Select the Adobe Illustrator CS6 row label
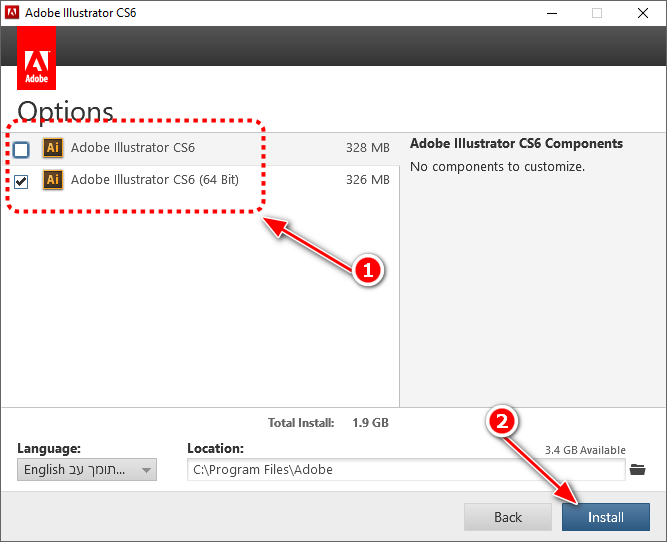 (133, 149)
